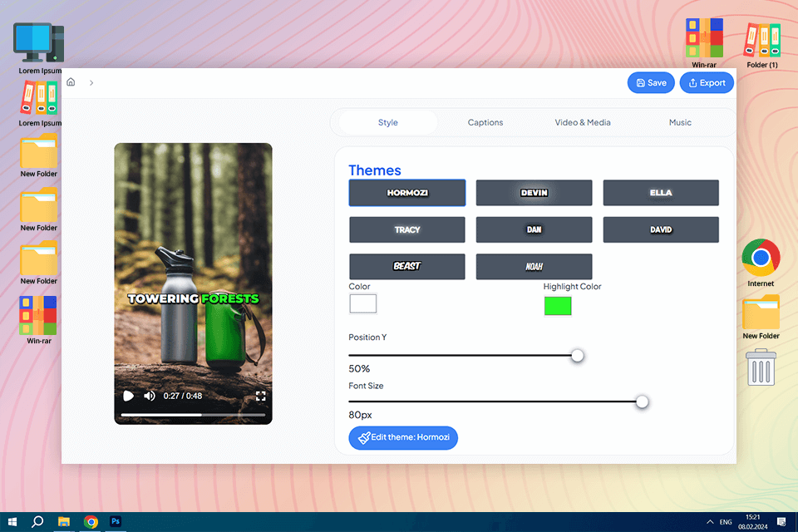Apply the Dan theme
Viewport: 798px width, 532px height.
[534, 229]
